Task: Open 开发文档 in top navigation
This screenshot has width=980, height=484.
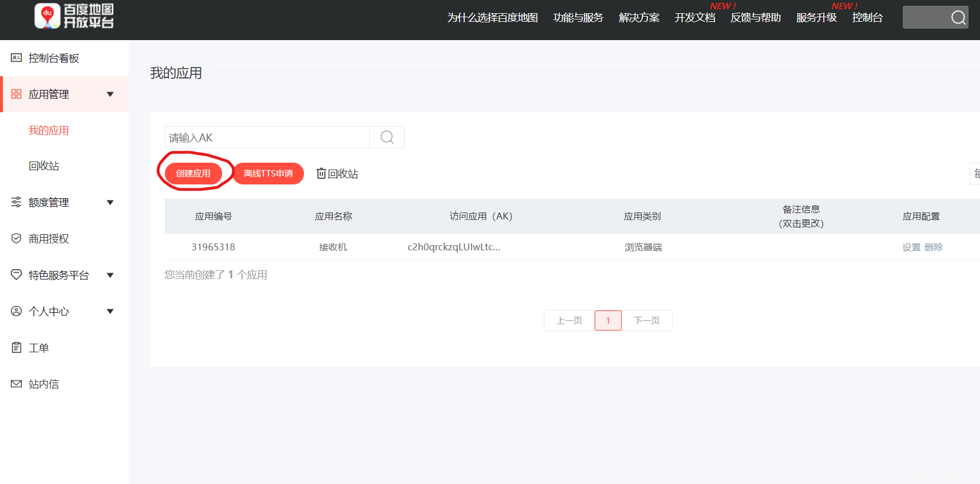Action: (695, 18)
